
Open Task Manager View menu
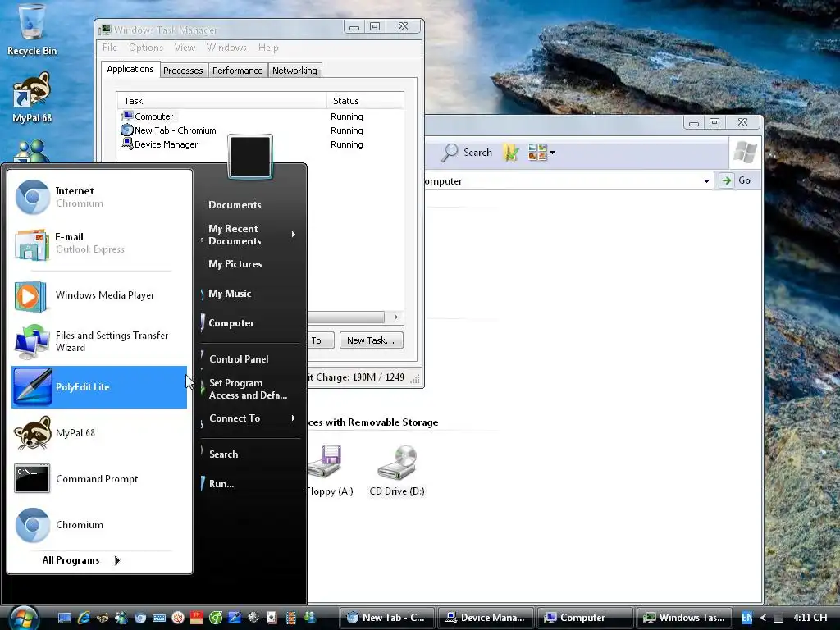185,48
